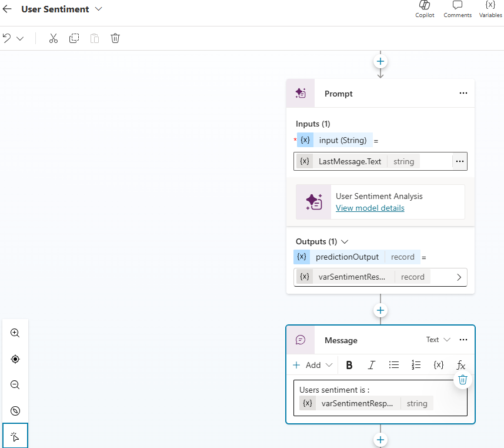Toggle bulleted list in Message node
The image size is (504, 448).
[394, 365]
